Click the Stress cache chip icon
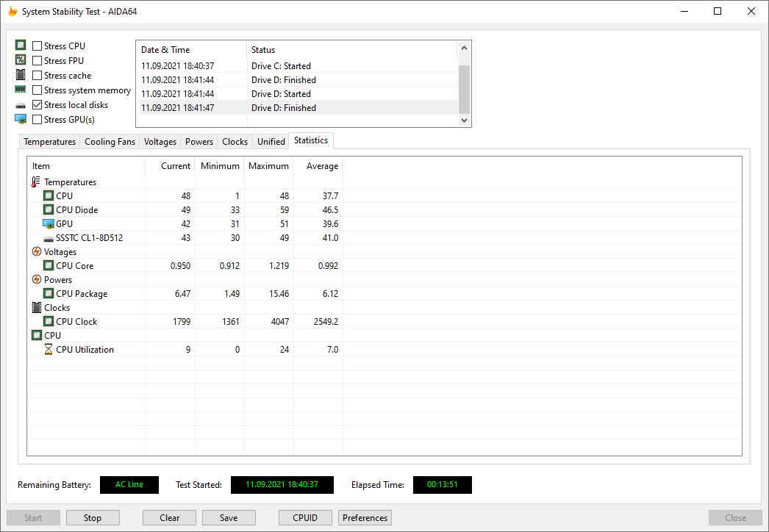 [21, 74]
